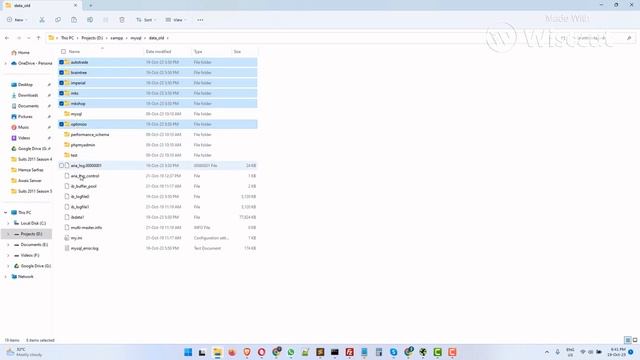Uncheck the braintree folder checkbox
The width and height of the screenshot is (640, 360).
click(61, 72)
